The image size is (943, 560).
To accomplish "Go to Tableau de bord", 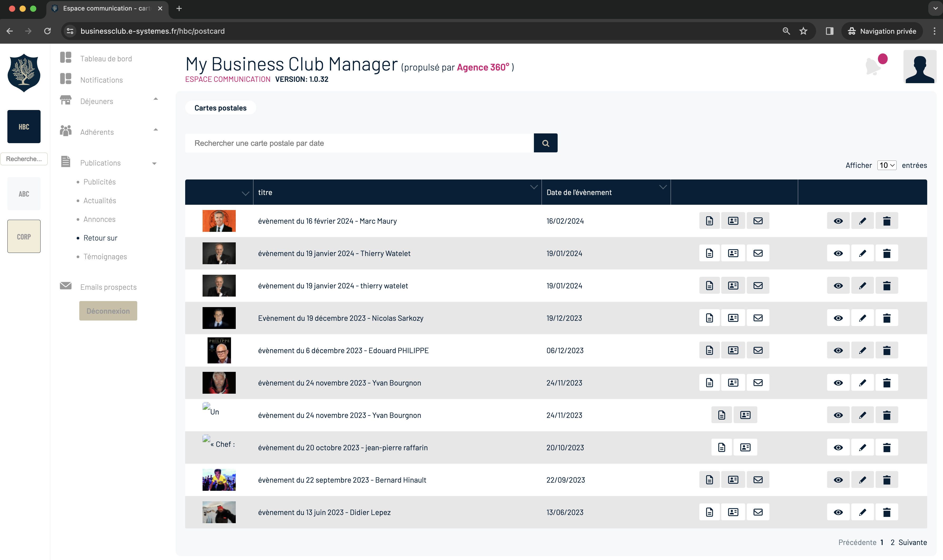I will [x=106, y=58].
